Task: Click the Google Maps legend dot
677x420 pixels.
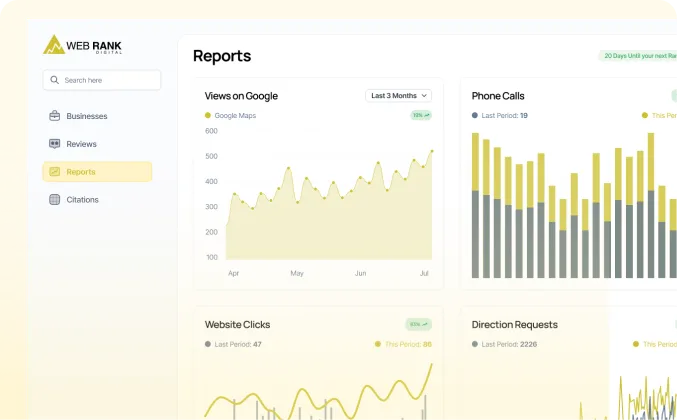Action: 208,115
